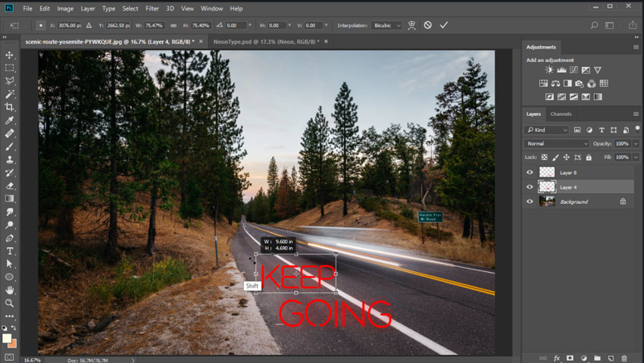Select the Eyedropper tool
The width and height of the screenshot is (644, 363).
9,120
